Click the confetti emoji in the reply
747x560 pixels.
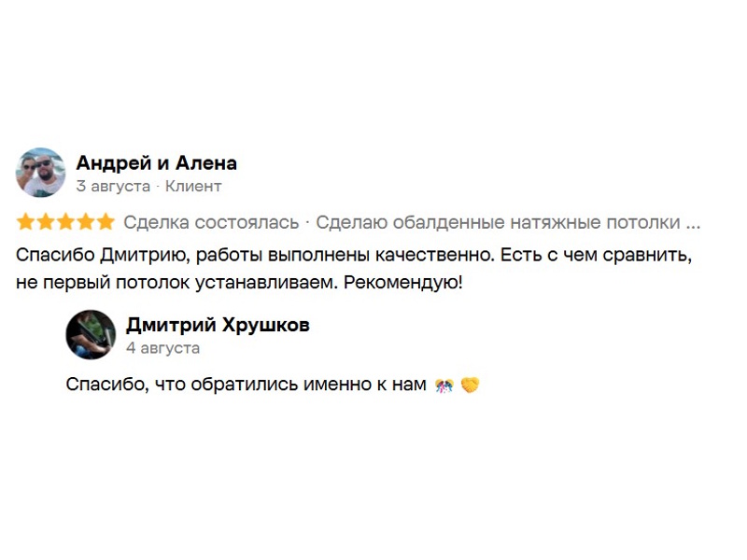coord(444,385)
